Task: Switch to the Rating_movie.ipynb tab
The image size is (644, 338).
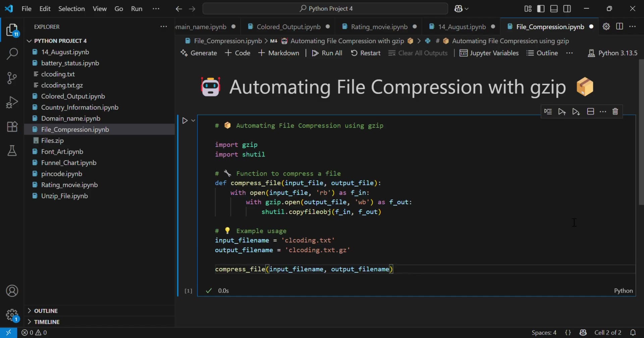Action: coord(378,26)
